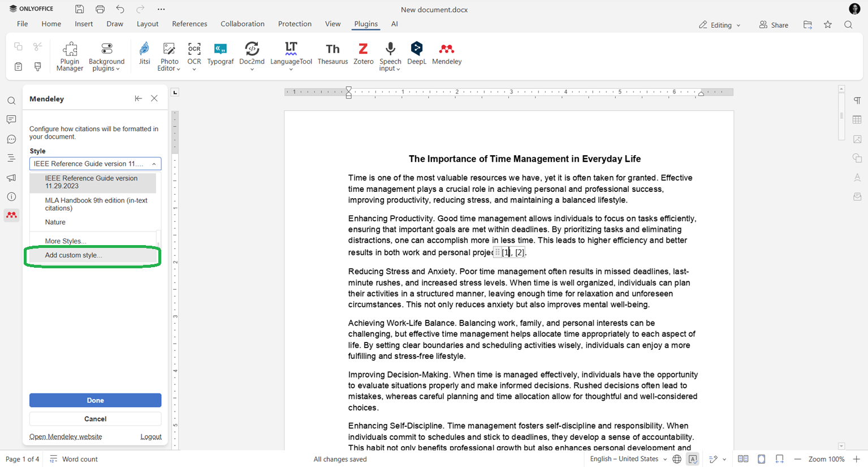This screenshot has width=868, height=467.
Task: Open the more options ellipsis menu
Action: click(x=161, y=9)
